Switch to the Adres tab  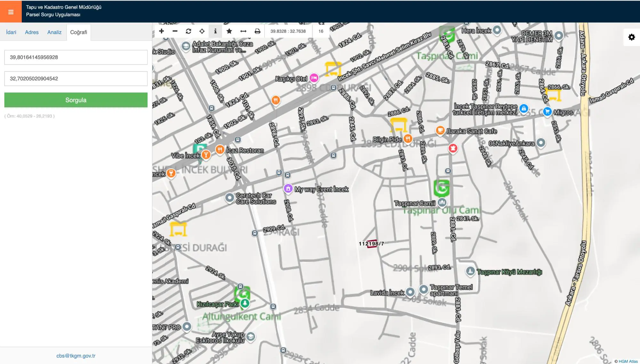32,32
